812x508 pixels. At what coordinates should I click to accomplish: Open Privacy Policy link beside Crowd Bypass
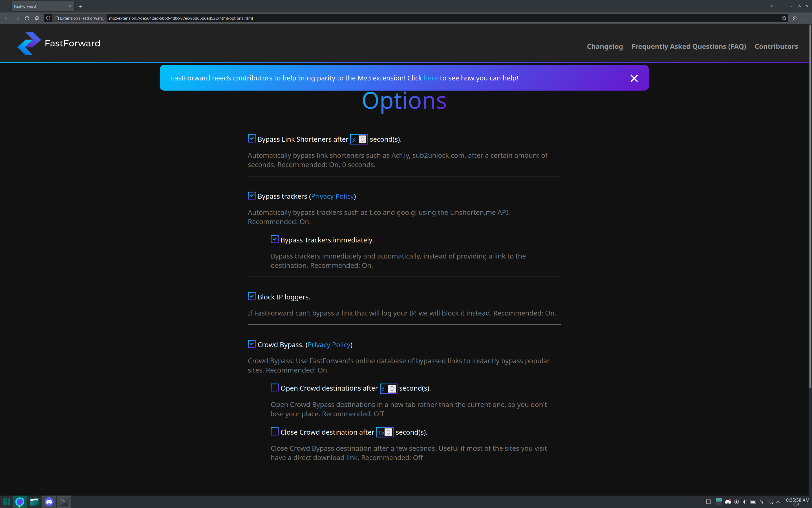click(329, 345)
